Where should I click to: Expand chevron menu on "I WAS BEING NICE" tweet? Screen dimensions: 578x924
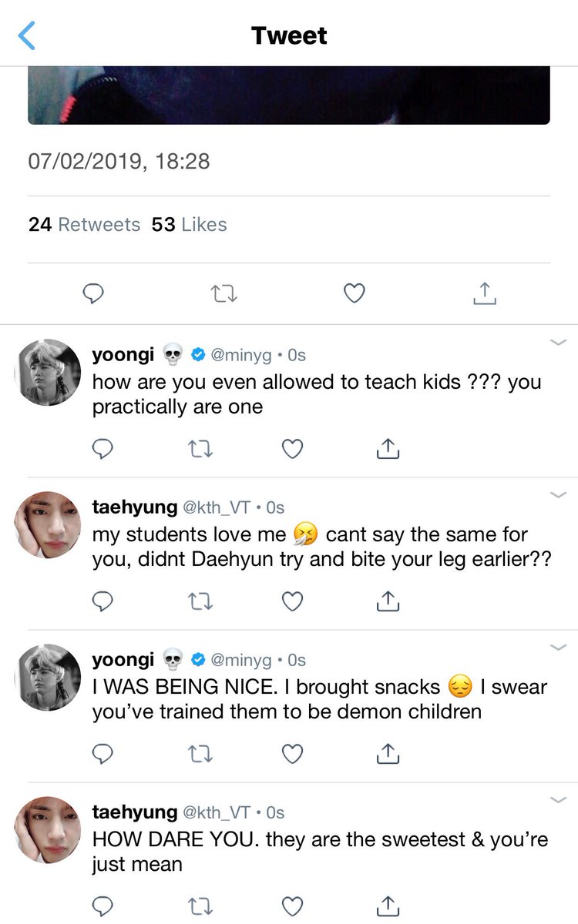tap(557, 648)
